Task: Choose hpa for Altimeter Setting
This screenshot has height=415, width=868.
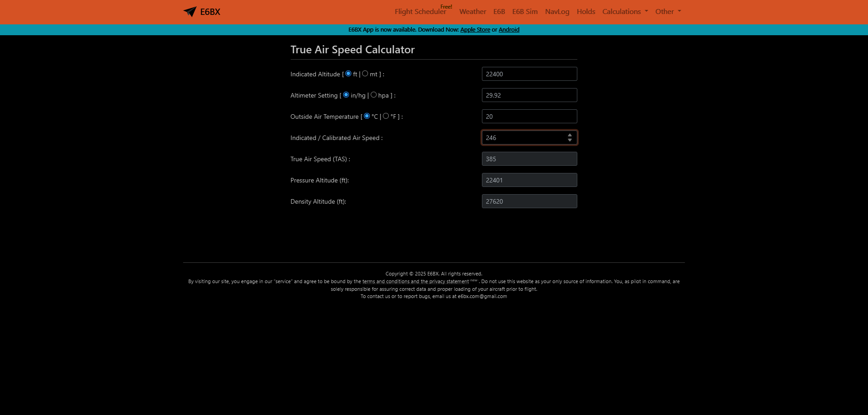Action: 373,95
